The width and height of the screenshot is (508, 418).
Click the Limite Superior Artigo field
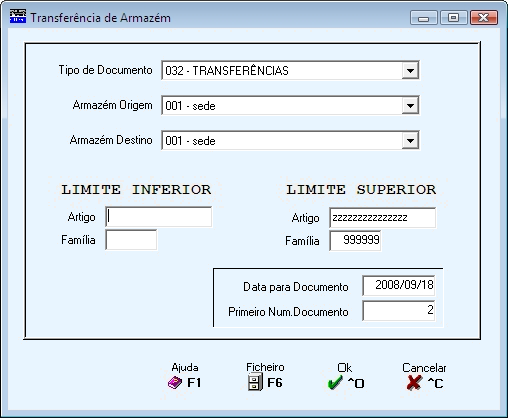click(383, 218)
